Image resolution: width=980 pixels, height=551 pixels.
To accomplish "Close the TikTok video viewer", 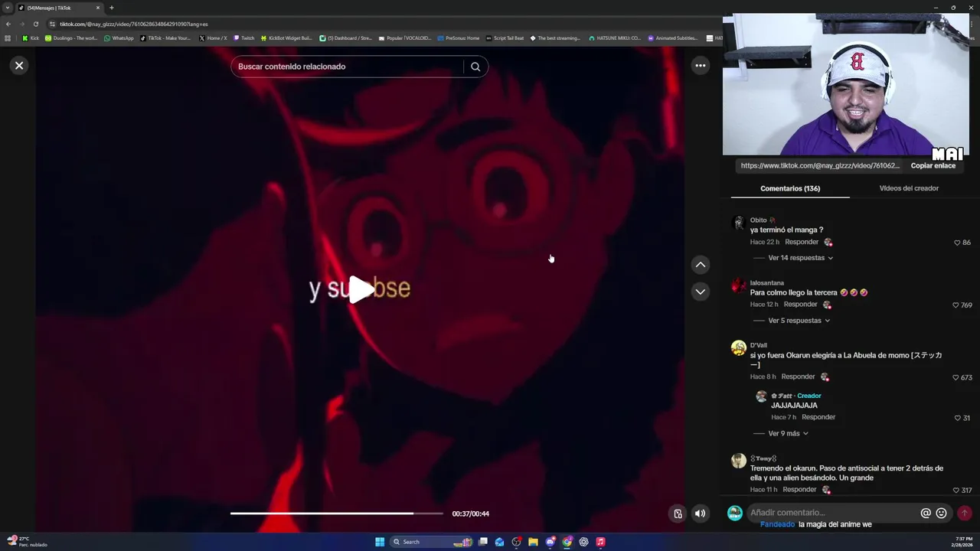I will click(x=19, y=66).
